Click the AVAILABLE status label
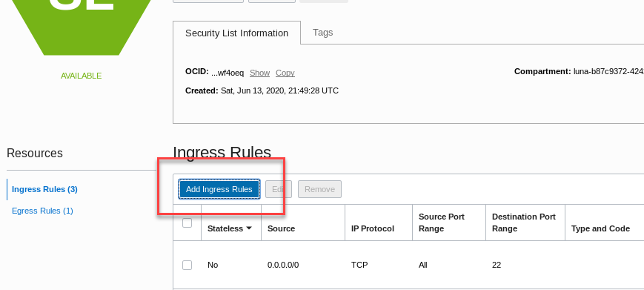 81,76
